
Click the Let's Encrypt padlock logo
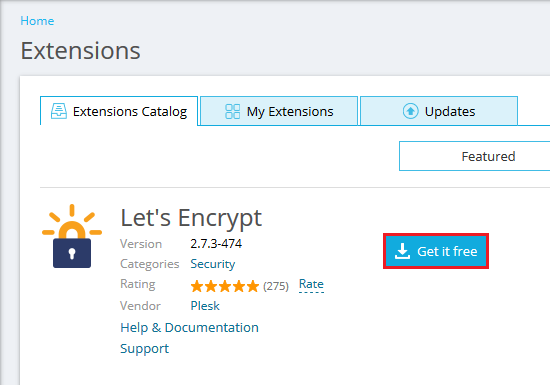(x=72, y=236)
